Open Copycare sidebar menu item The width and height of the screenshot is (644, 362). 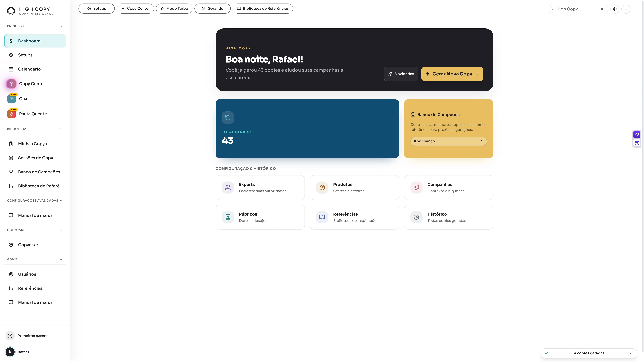pyautogui.click(x=35, y=245)
